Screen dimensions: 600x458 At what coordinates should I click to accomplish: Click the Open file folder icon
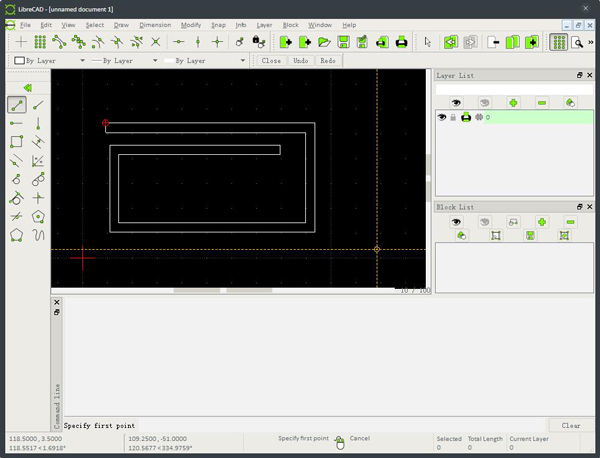click(x=324, y=42)
